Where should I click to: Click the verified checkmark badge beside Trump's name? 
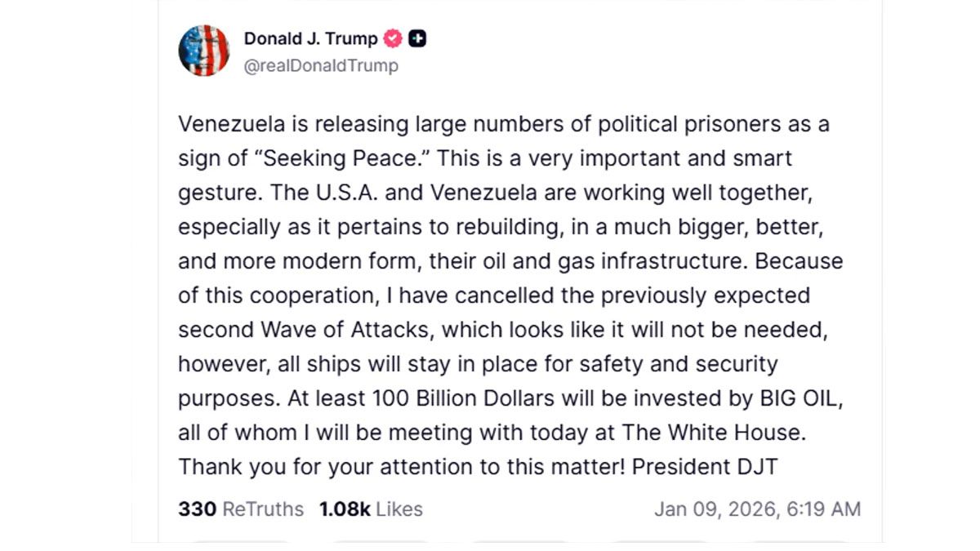394,38
